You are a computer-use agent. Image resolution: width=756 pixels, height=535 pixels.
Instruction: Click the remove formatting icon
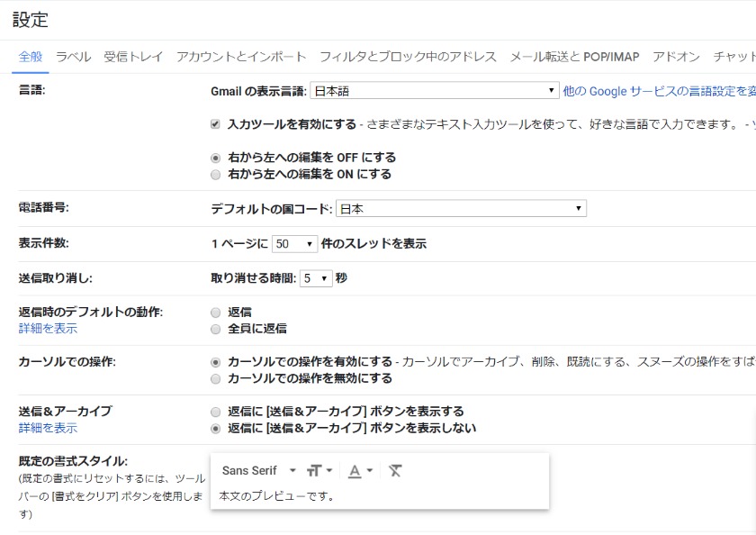point(396,471)
